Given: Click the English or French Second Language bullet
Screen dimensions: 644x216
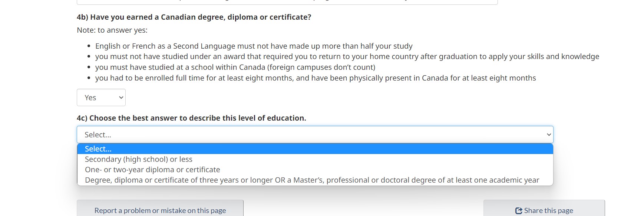Looking at the screenshot, I should (254, 46).
